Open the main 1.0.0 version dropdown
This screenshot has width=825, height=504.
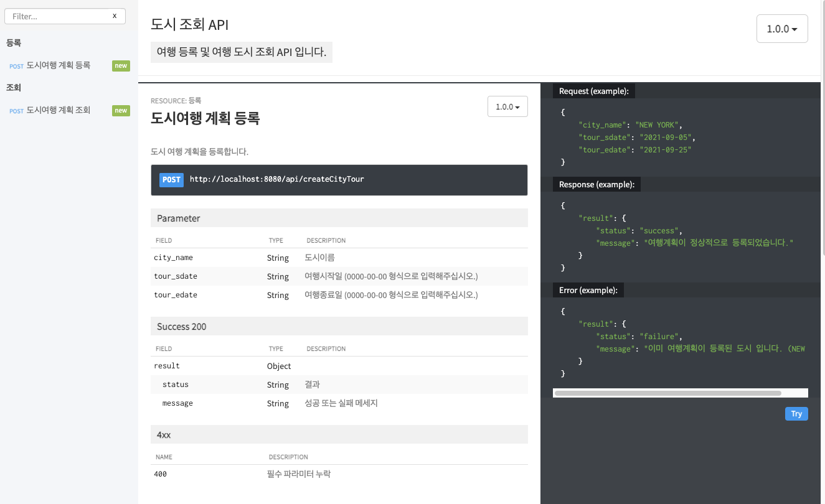click(x=782, y=29)
